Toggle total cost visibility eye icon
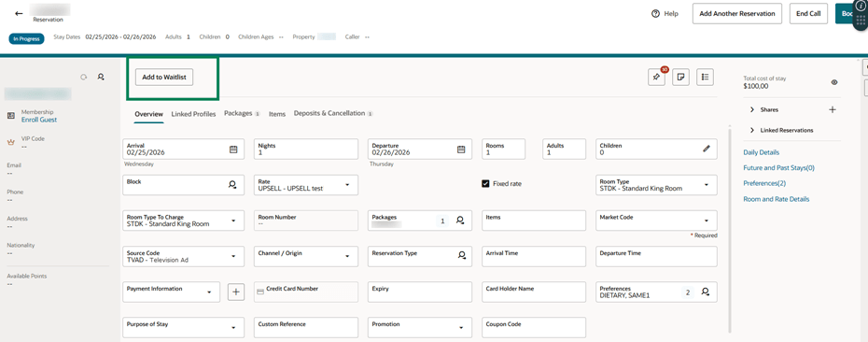The height and width of the screenshot is (342, 868). pyautogui.click(x=834, y=82)
